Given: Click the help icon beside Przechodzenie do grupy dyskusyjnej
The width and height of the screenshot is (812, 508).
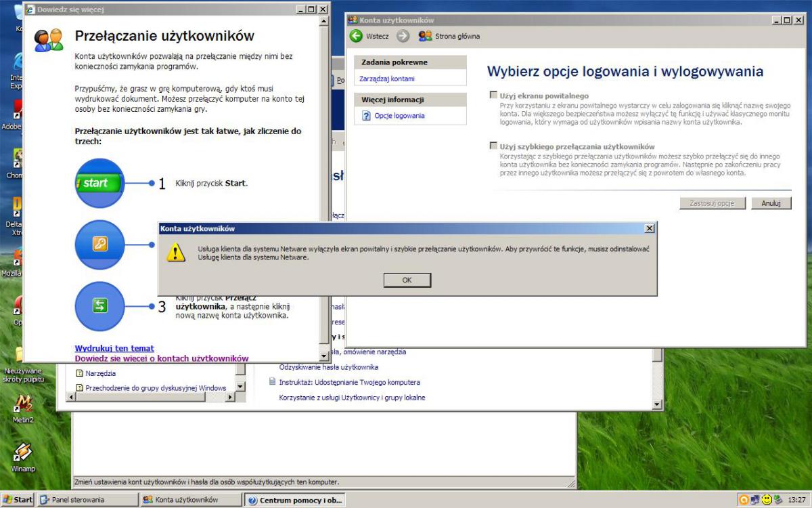Looking at the screenshot, I should pos(79,388).
